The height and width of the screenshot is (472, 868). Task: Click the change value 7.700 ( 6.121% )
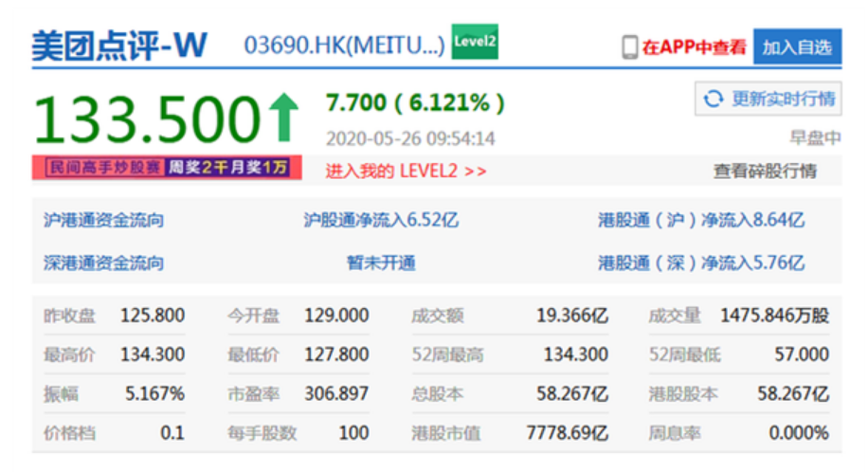415,102
